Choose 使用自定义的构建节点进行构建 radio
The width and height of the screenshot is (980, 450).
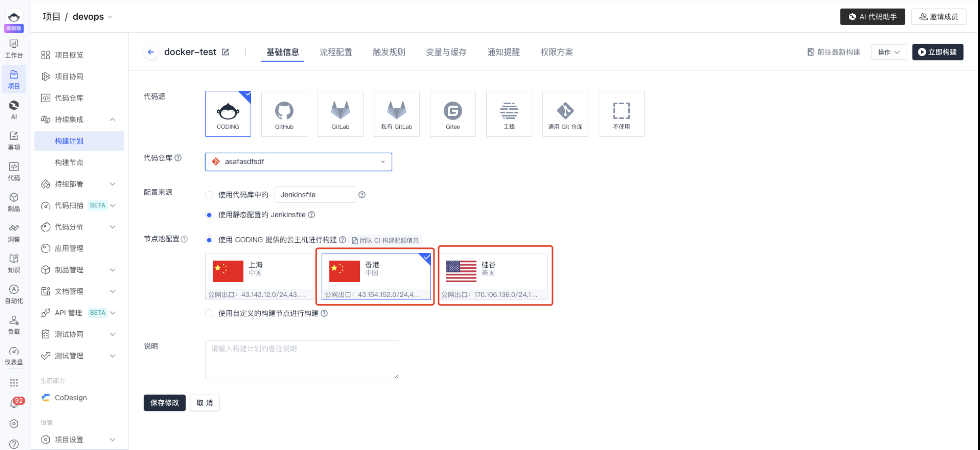point(209,313)
